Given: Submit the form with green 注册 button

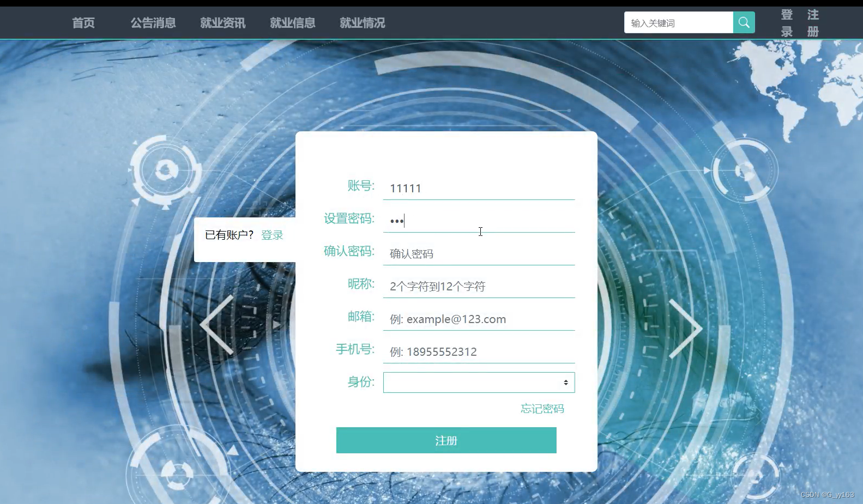Looking at the screenshot, I should 446,440.
